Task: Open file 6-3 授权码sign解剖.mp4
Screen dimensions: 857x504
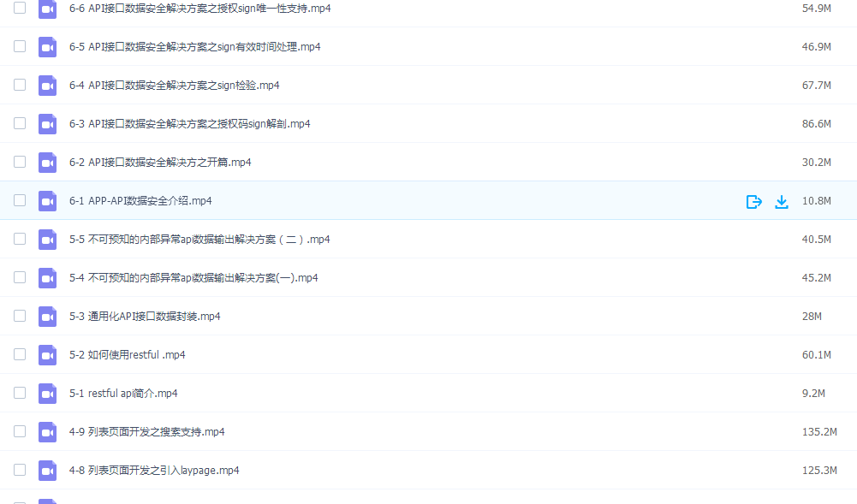Action: [190, 124]
